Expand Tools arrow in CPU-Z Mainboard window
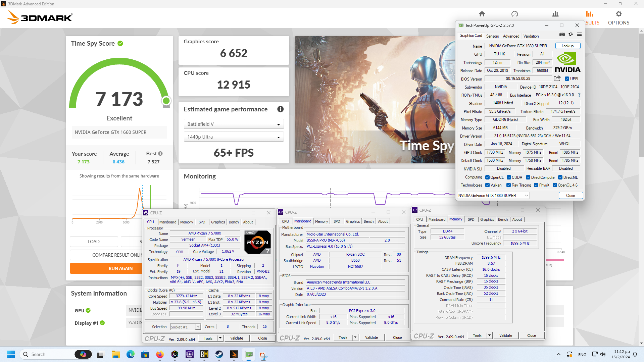 coord(355,338)
